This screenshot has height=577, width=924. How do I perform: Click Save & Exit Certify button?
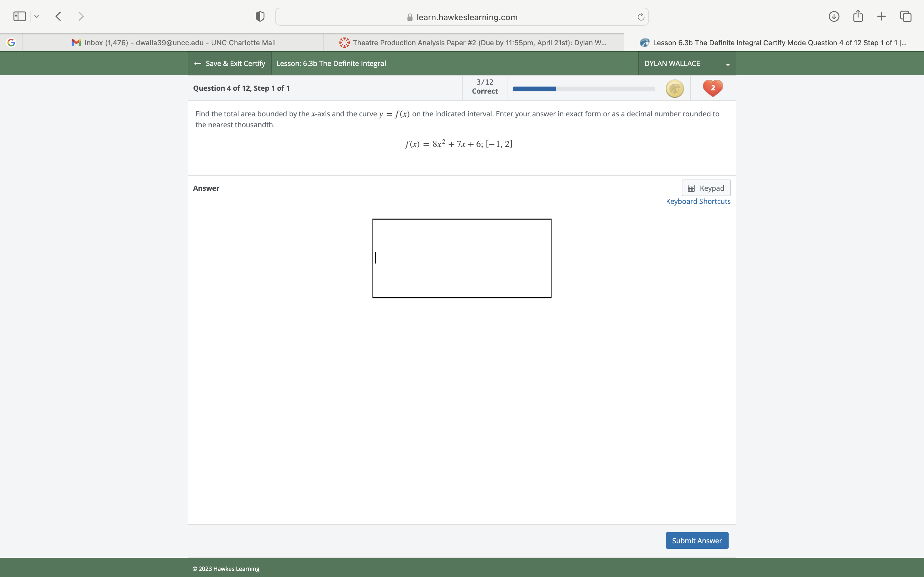pos(230,63)
